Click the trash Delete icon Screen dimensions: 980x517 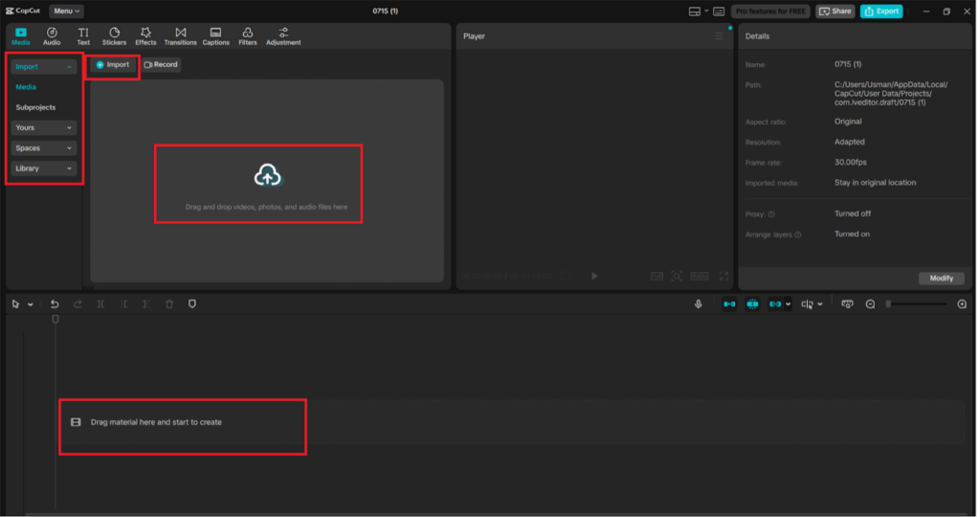[169, 304]
